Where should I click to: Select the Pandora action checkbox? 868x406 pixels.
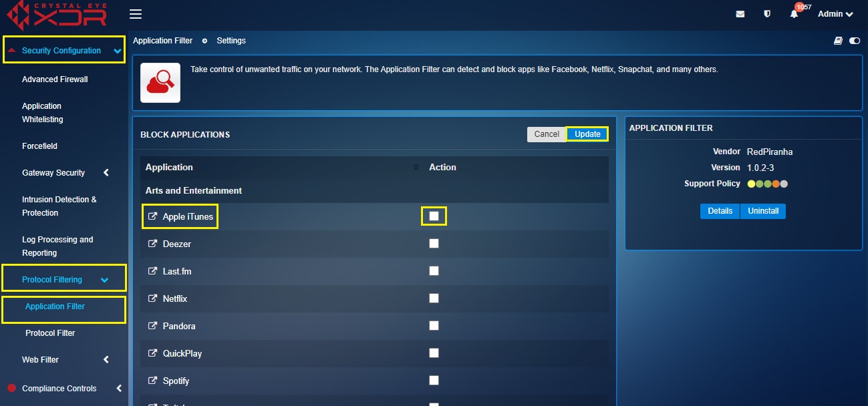pyautogui.click(x=434, y=326)
